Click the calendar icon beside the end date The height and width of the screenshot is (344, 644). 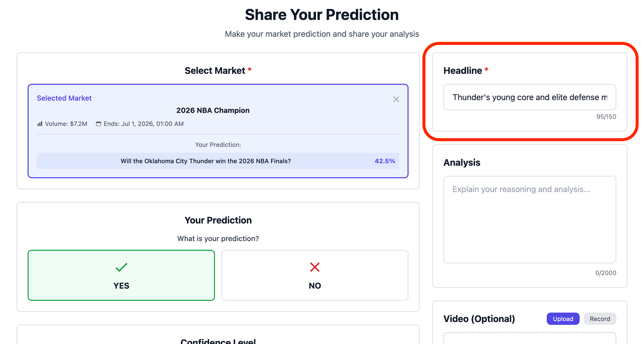[99, 124]
